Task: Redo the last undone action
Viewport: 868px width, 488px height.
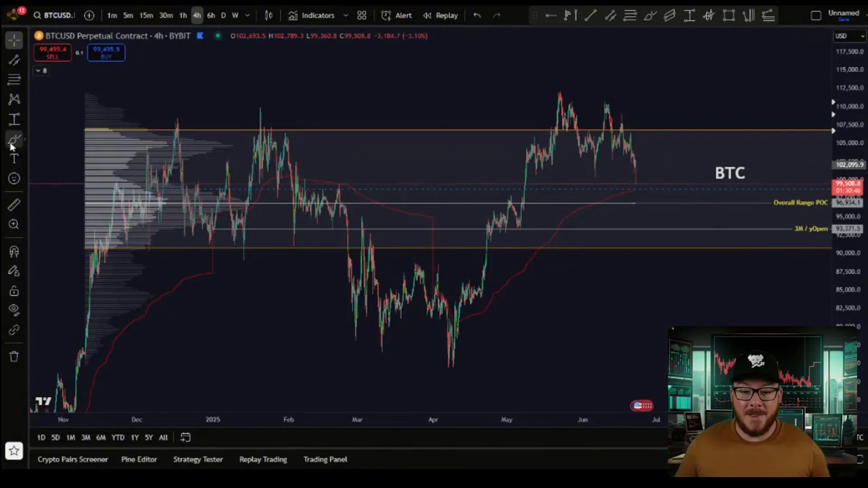Action: (497, 15)
